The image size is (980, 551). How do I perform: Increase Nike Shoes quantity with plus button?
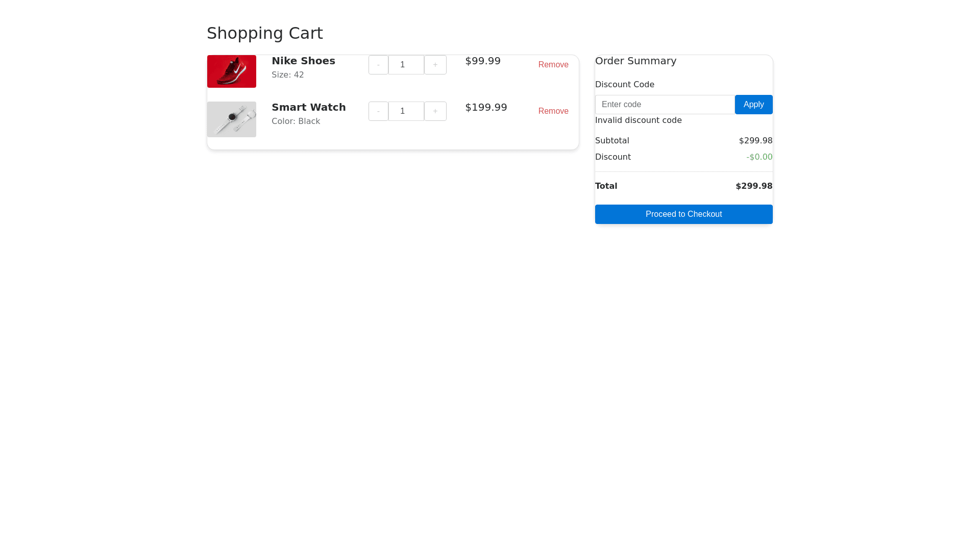435,65
